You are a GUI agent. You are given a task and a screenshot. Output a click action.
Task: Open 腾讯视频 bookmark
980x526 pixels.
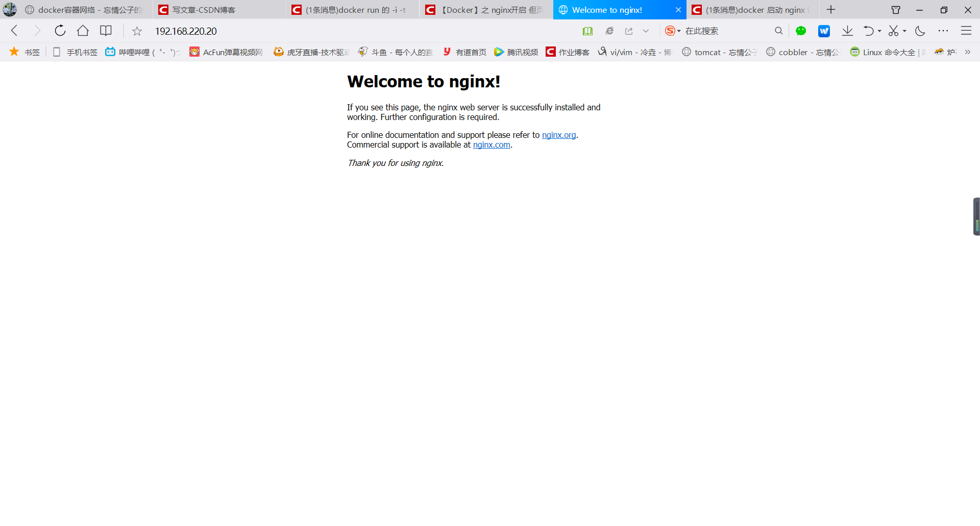[x=516, y=52]
